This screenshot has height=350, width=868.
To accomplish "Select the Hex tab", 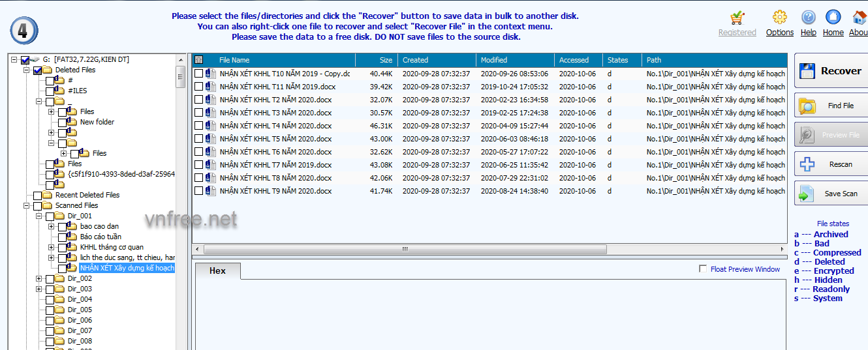I will coord(217,271).
